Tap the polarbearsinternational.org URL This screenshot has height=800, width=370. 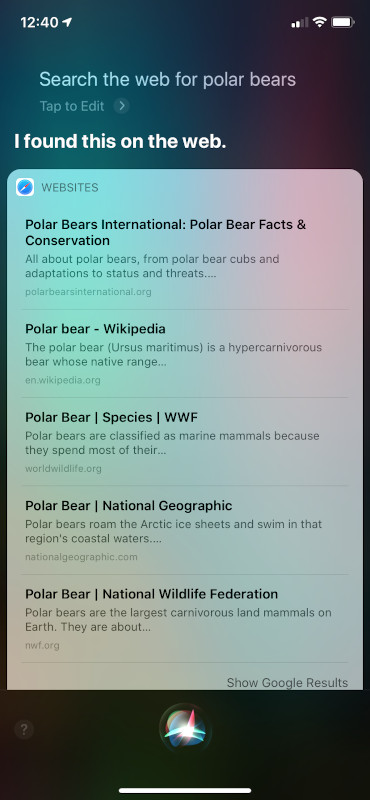click(x=88, y=292)
